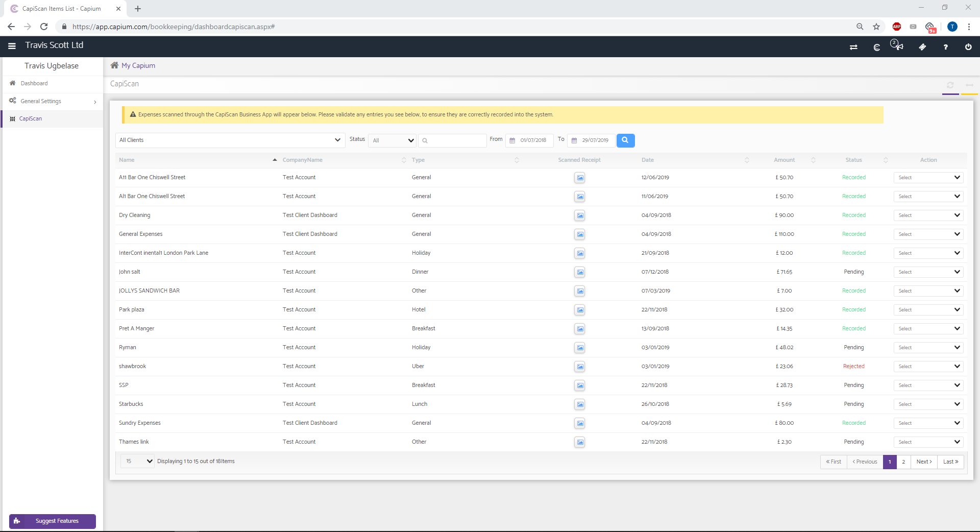Open the browser three-dot menu
Screen dimensions: 980x532
969,27
